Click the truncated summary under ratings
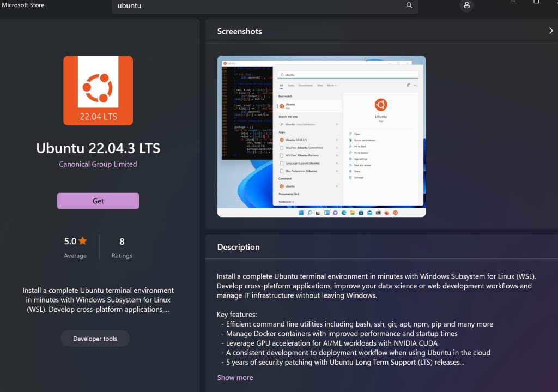 (98, 300)
